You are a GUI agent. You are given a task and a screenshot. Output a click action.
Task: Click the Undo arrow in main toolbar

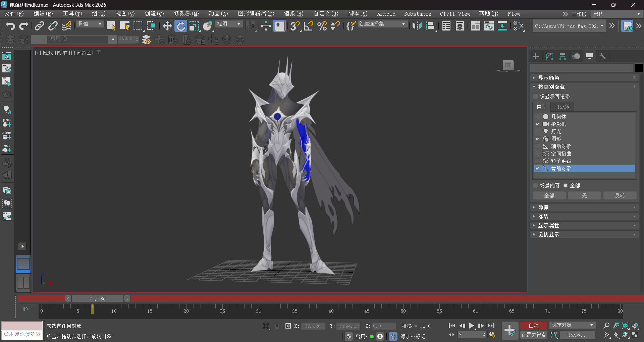(x=10, y=26)
